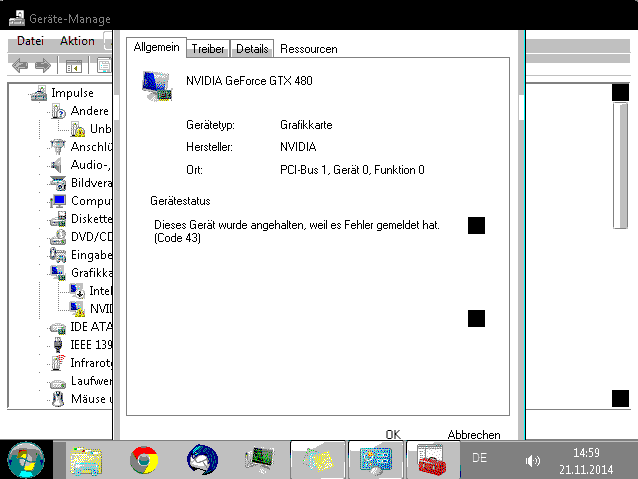Click the Infrarot category icon

pos(58,363)
